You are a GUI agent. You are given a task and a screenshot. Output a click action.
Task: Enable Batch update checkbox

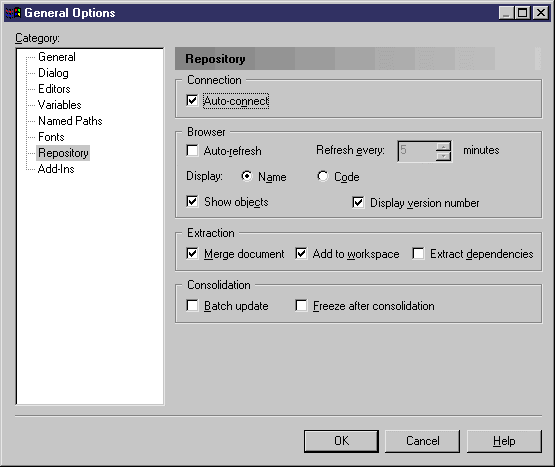coord(192,306)
